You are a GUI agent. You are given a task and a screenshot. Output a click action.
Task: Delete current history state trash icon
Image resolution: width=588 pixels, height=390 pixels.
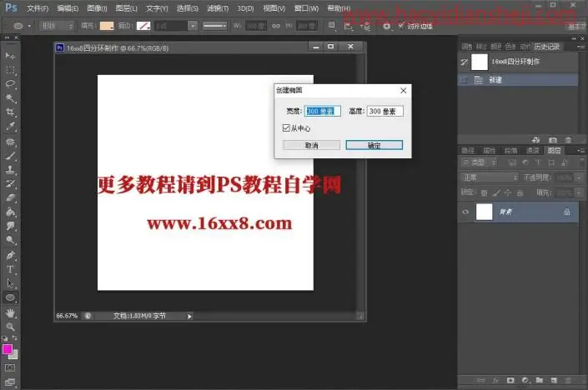coord(569,140)
